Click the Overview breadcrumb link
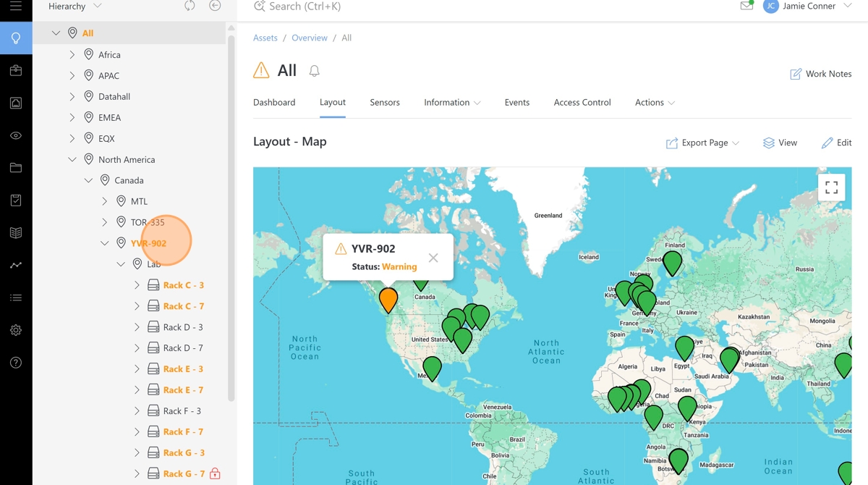 (309, 38)
